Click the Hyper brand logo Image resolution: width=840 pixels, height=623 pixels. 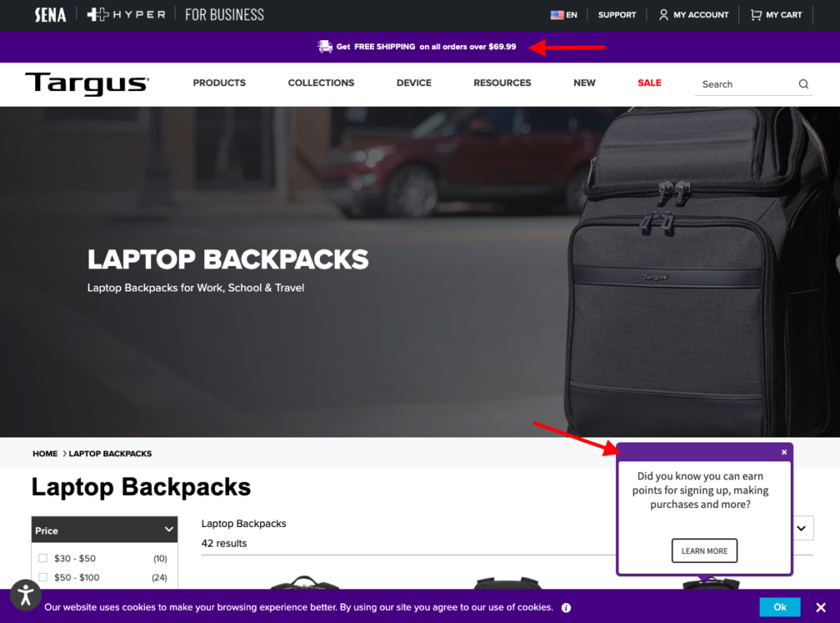point(126,15)
